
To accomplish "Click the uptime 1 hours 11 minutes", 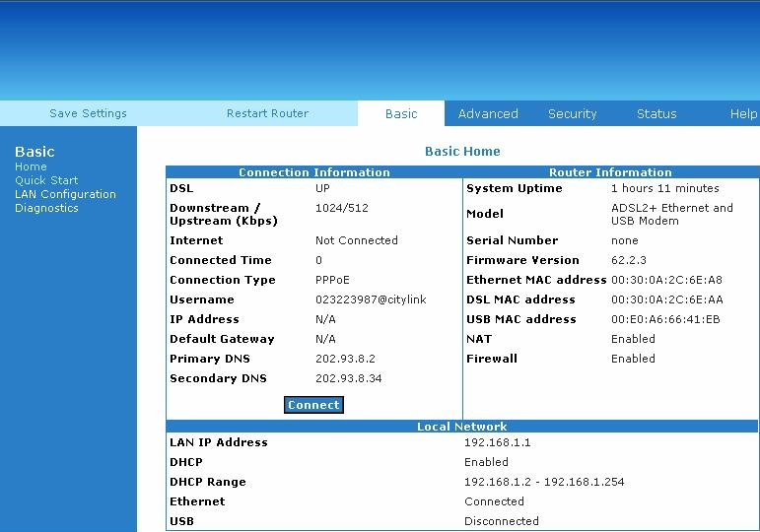I will point(665,188).
